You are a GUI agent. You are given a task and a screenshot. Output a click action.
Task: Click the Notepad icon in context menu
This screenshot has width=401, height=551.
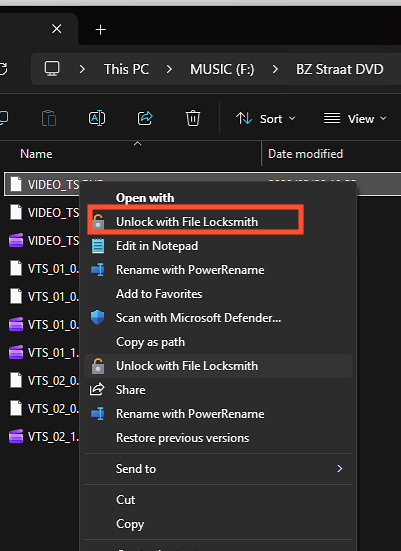(98, 246)
